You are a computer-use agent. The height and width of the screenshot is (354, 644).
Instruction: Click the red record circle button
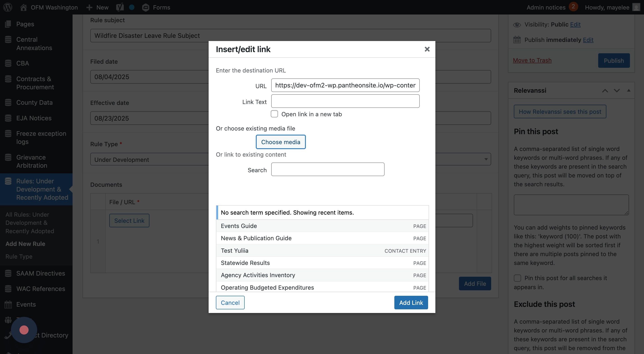24,330
